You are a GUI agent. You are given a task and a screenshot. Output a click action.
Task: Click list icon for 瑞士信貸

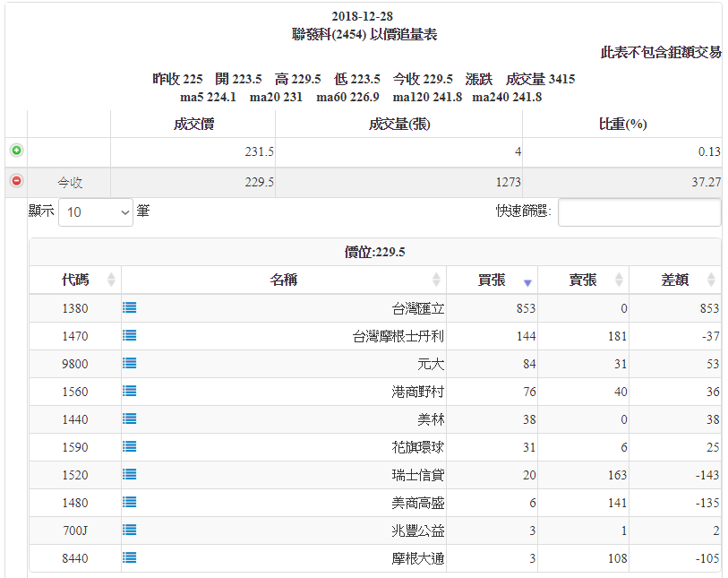(x=130, y=474)
